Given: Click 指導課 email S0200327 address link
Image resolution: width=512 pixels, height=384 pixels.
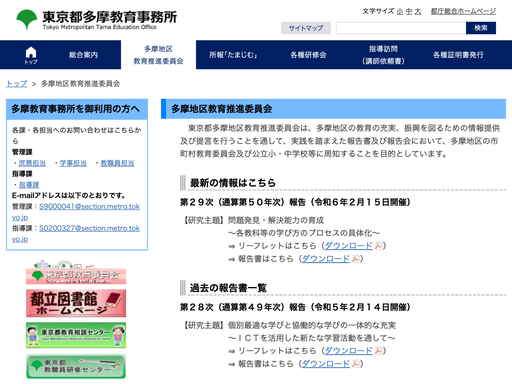Looking at the screenshot, I should pos(89,228).
